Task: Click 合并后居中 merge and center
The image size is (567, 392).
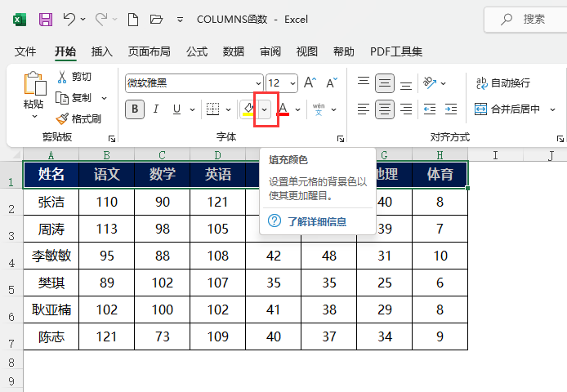Action: click(x=507, y=109)
